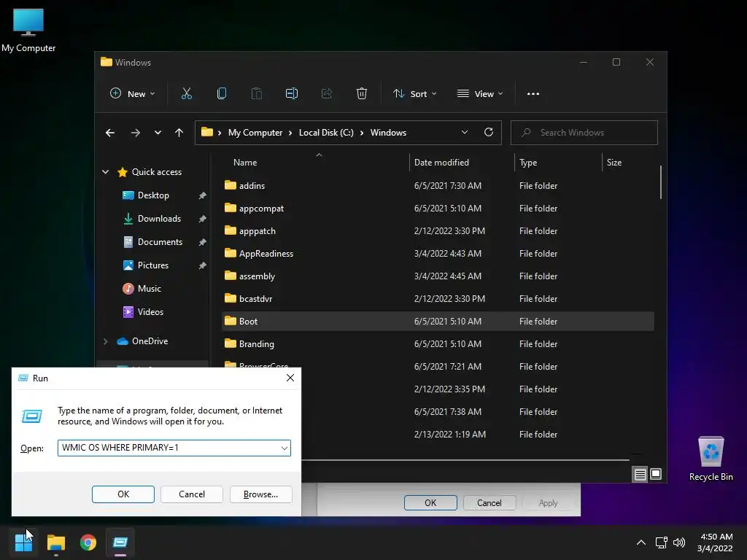Open the Sort dropdown menu
747x560 pixels.
[x=414, y=94]
